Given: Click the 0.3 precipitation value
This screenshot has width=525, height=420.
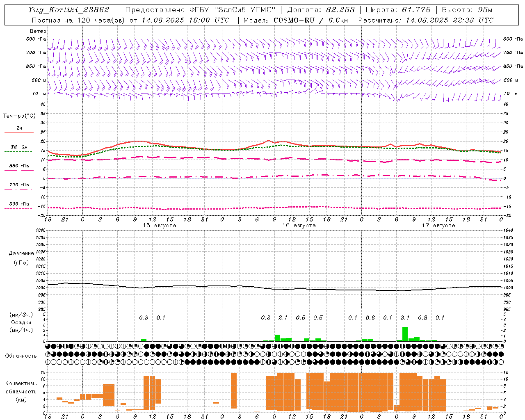Looking at the screenshot, I should tap(144, 317).
